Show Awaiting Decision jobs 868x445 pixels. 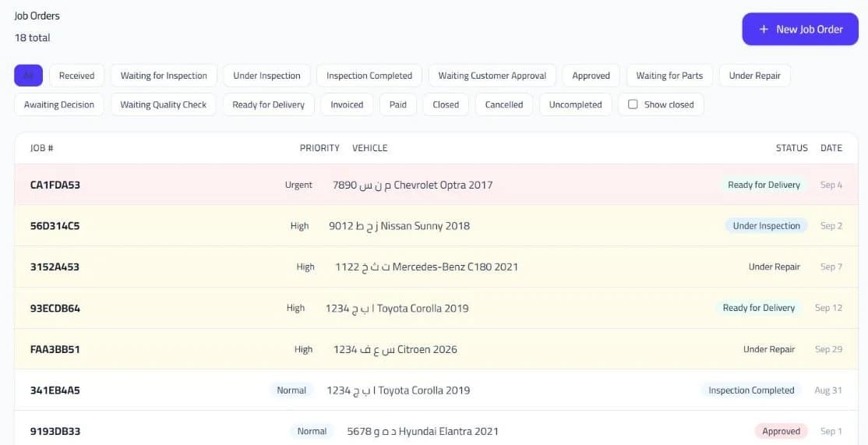[x=59, y=104]
